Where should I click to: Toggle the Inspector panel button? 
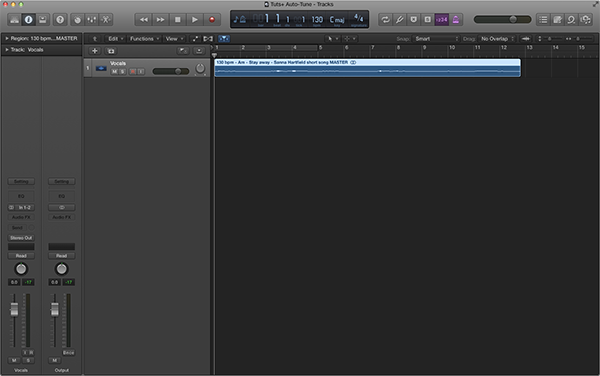pos(28,20)
